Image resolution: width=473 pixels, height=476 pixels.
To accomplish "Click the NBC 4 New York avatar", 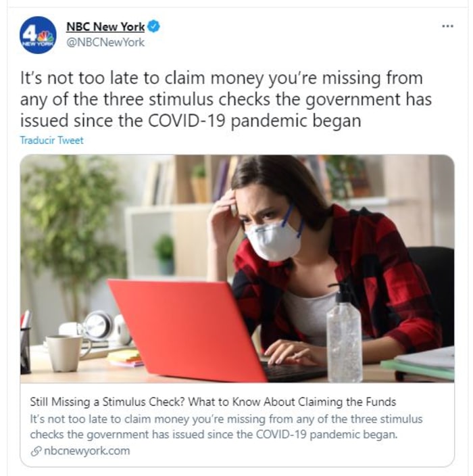I will pyautogui.click(x=38, y=35).
